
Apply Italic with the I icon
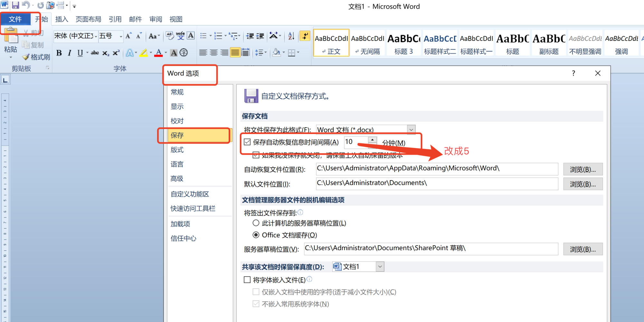69,53
